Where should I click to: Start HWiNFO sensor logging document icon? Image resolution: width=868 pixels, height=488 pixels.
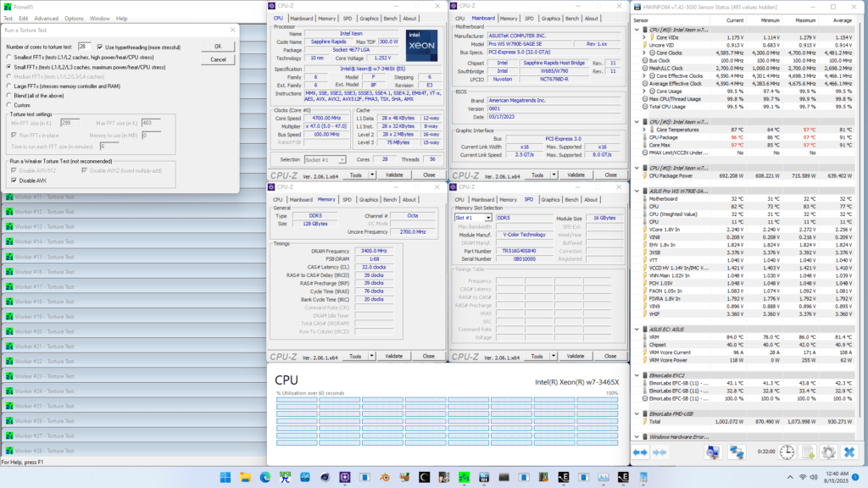tap(808, 452)
